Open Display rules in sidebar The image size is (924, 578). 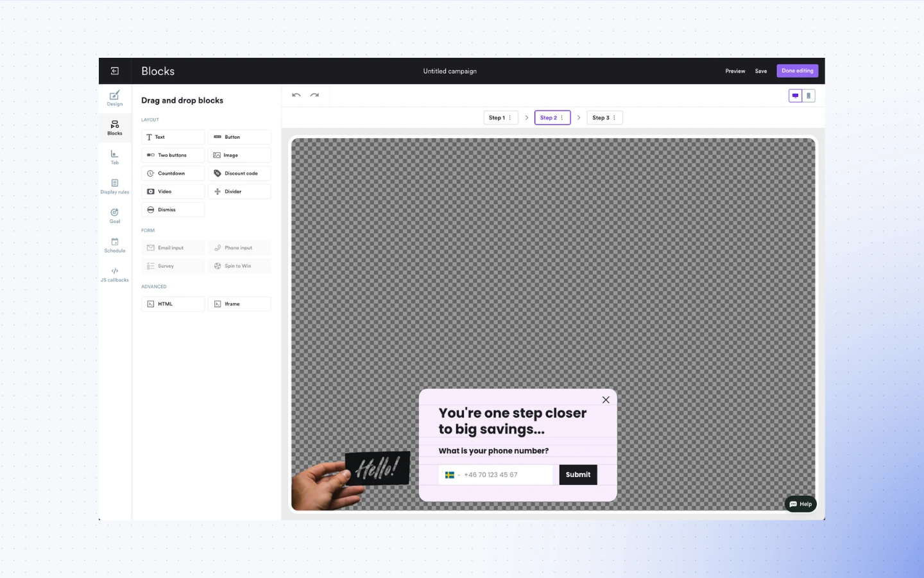(115, 187)
